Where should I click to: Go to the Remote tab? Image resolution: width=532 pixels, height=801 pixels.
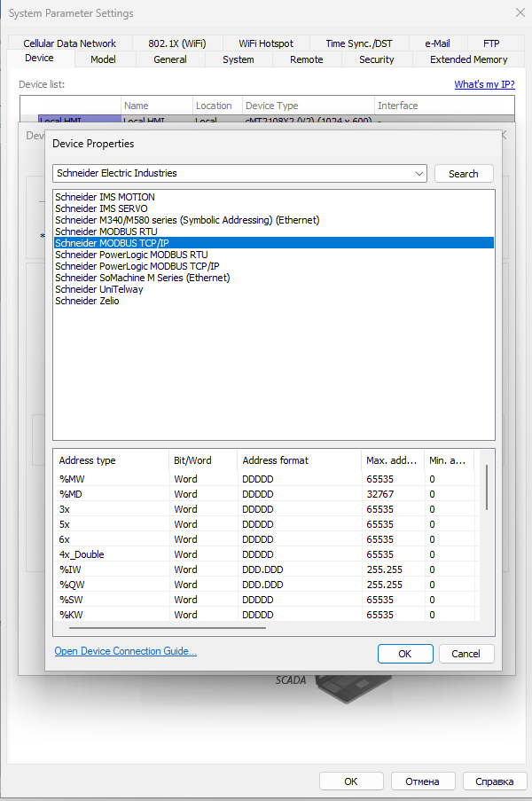[306, 59]
